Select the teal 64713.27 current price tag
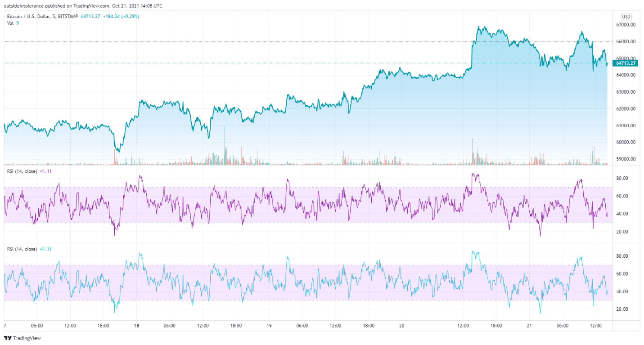 (626, 63)
